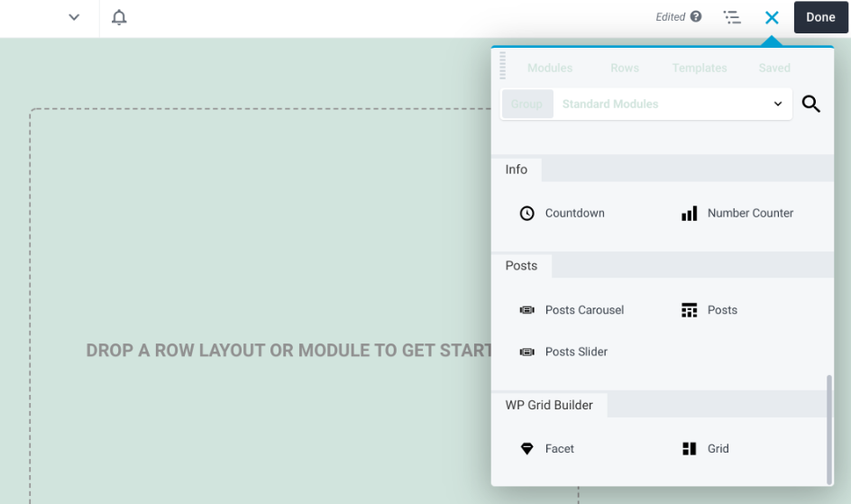The image size is (851, 504).
Task: Open the outline panel icon
Action: point(732,17)
